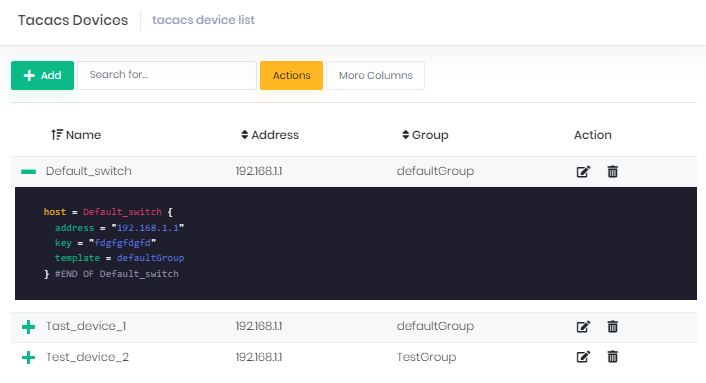Delete the Tast_device_1 entry
The image size is (706, 383).
pos(612,326)
